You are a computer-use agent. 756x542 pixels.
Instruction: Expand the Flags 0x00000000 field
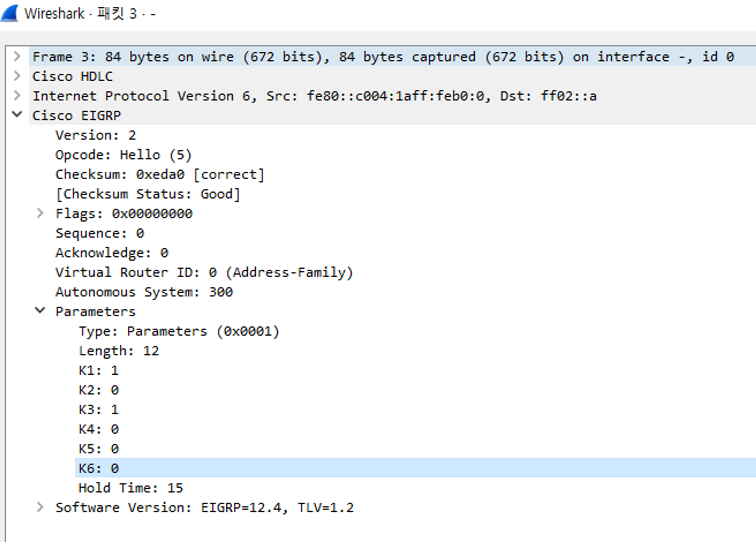(40, 213)
